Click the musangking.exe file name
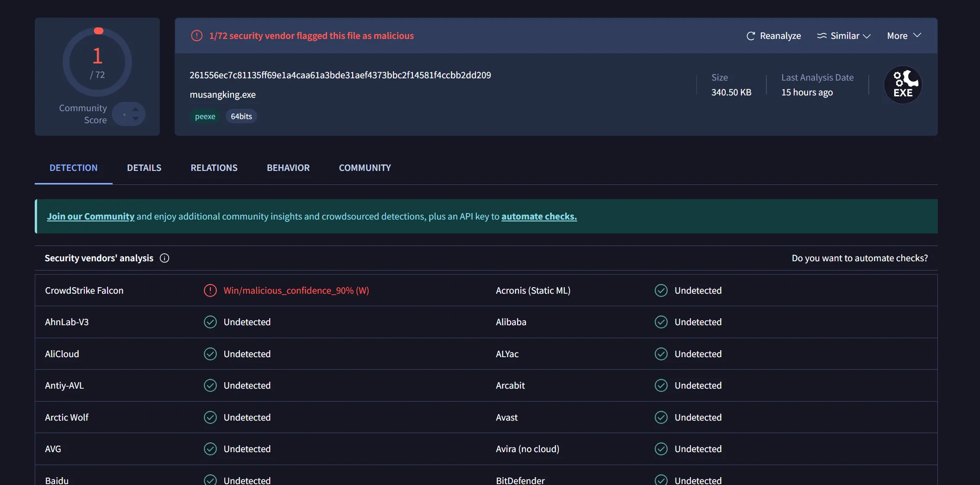The height and width of the screenshot is (485, 980). pyautogui.click(x=222, y=94)
